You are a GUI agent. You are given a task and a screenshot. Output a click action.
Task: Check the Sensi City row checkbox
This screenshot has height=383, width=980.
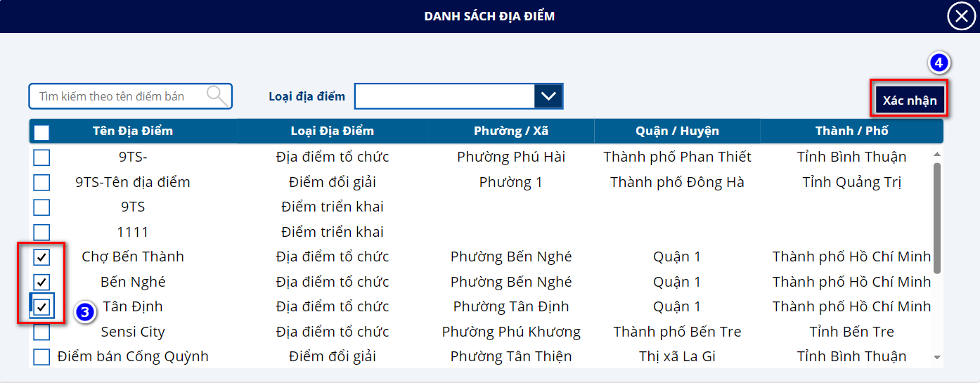tap(42, 332)
